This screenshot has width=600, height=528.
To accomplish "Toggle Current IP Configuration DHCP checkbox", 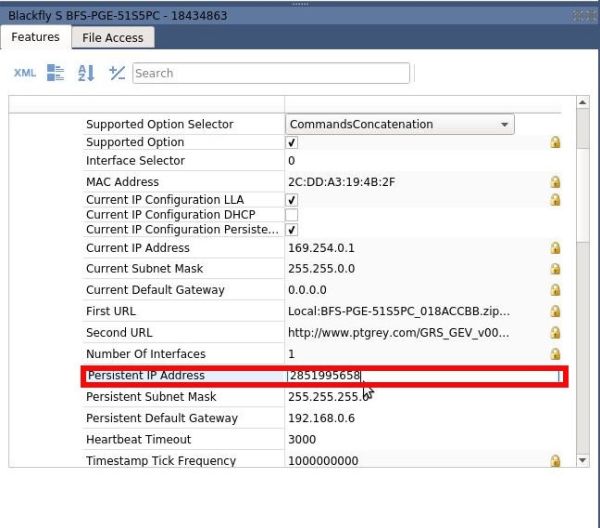I will click(x=292, y=215).
